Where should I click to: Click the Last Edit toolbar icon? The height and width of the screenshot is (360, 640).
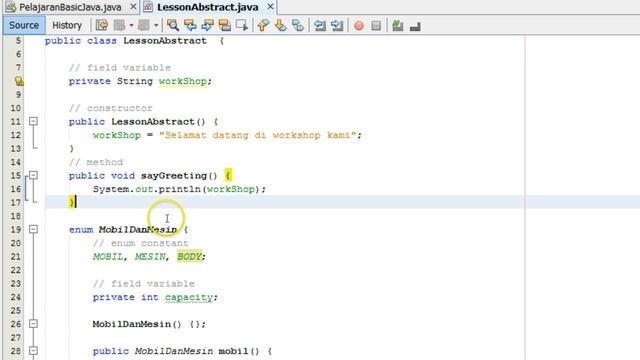tap(102, 25)
